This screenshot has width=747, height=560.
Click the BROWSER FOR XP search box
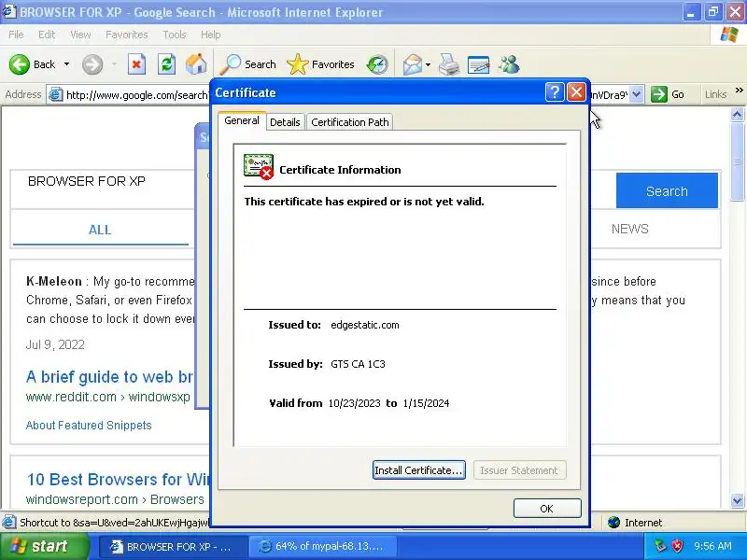click(103, 189)
